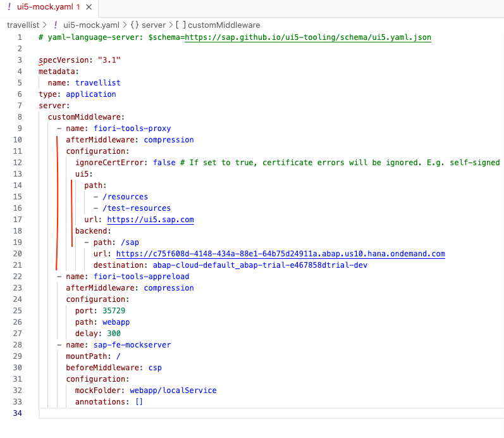
Task: Click line number 1 in gutter
Action: click(20, 37)
